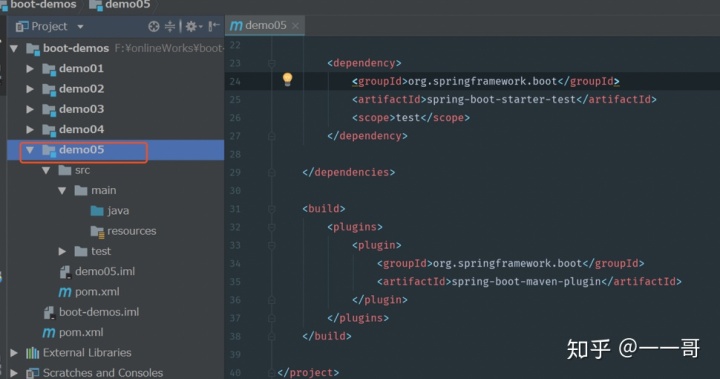Collapse the boot-demos root node
This screenshot has width=720, height=379.
[14, 48]
